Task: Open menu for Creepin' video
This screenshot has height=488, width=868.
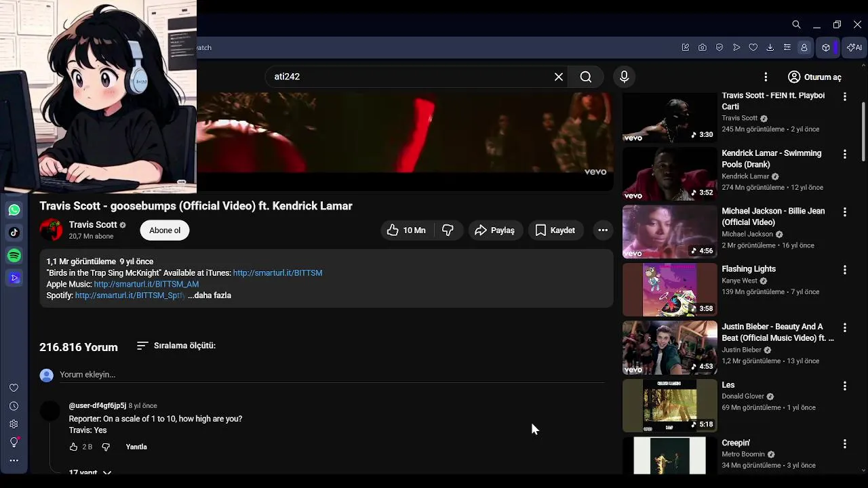Action: click(x=845, y=444)
